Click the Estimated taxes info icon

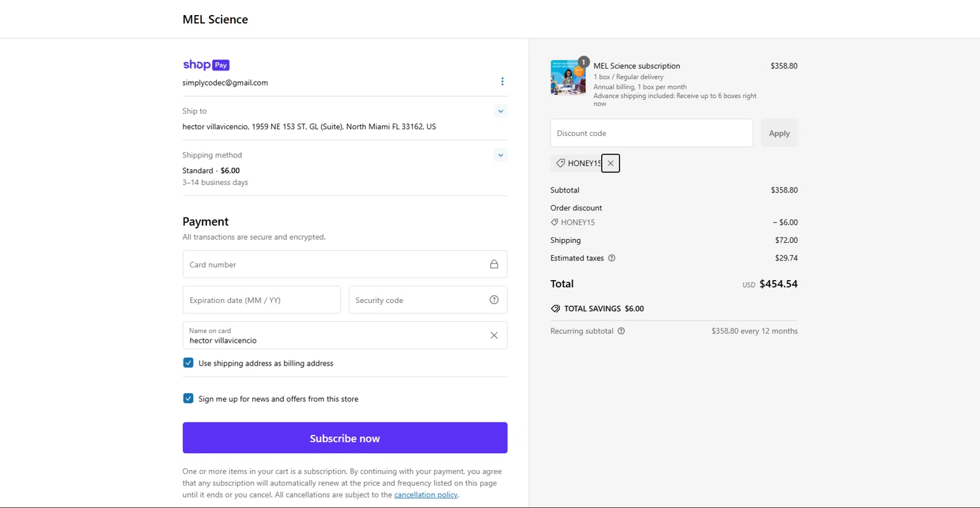click(612, 258)
